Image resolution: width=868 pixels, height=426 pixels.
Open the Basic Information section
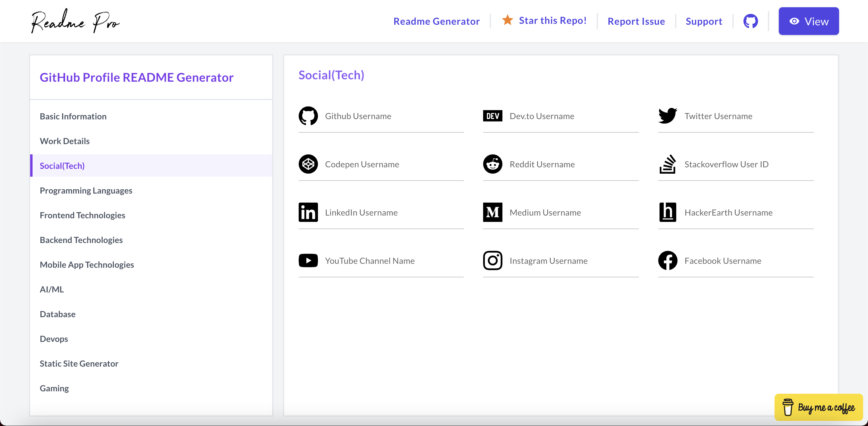[73, 116]
